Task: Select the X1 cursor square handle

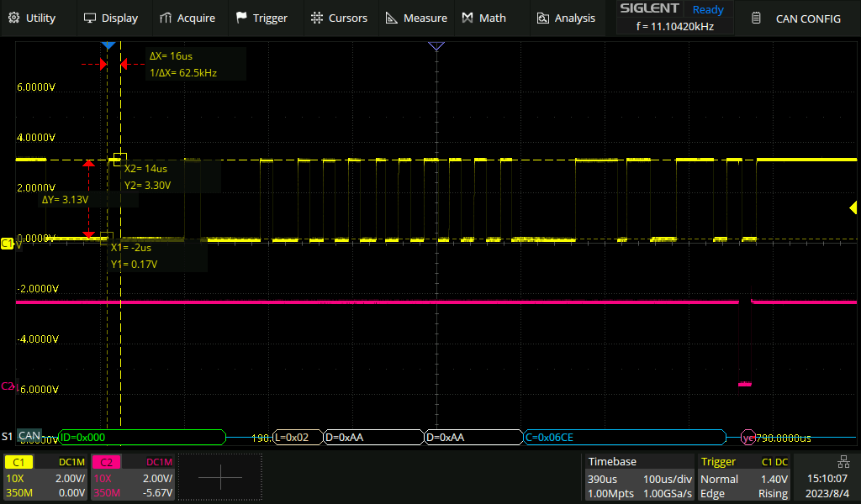Action: [107, 239]
